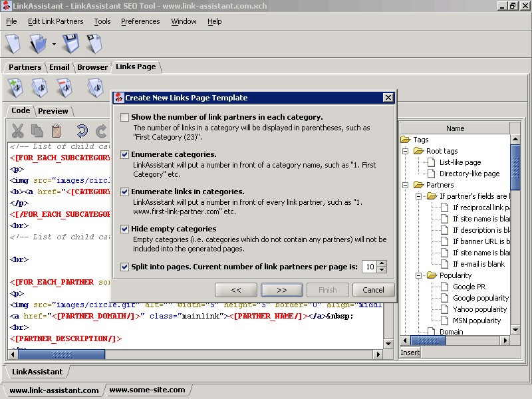Switch to www.some-site.com project tab
Screen dimensions: 532x399
(147, 390)
